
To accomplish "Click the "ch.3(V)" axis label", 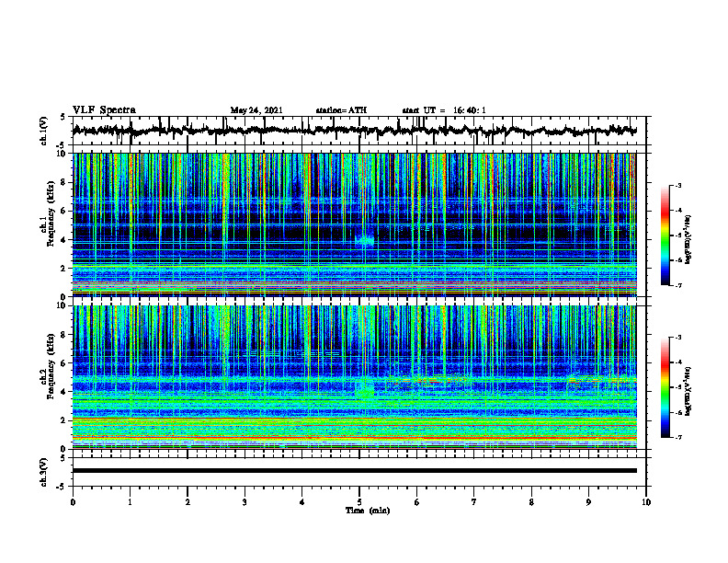I will pyautogui.click(x=44, y=473).
